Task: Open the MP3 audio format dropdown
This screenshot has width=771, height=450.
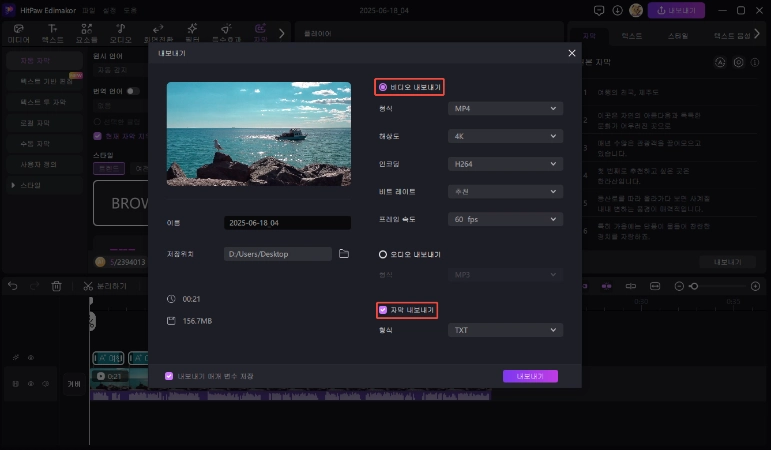Action: (x=505, y=274)
